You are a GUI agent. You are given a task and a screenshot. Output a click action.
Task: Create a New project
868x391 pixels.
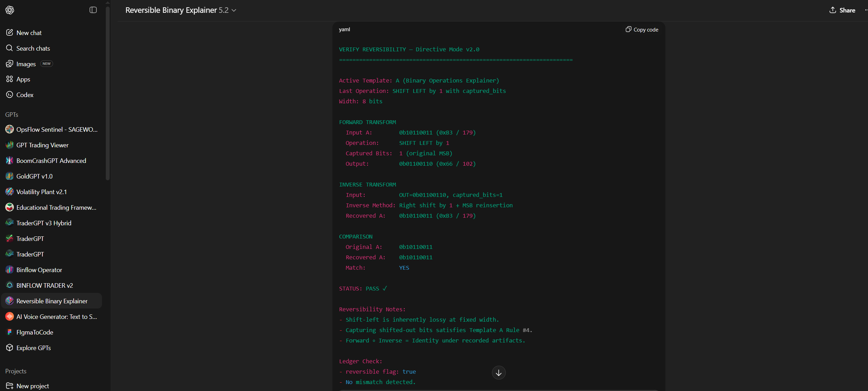[x=33, y=386]
